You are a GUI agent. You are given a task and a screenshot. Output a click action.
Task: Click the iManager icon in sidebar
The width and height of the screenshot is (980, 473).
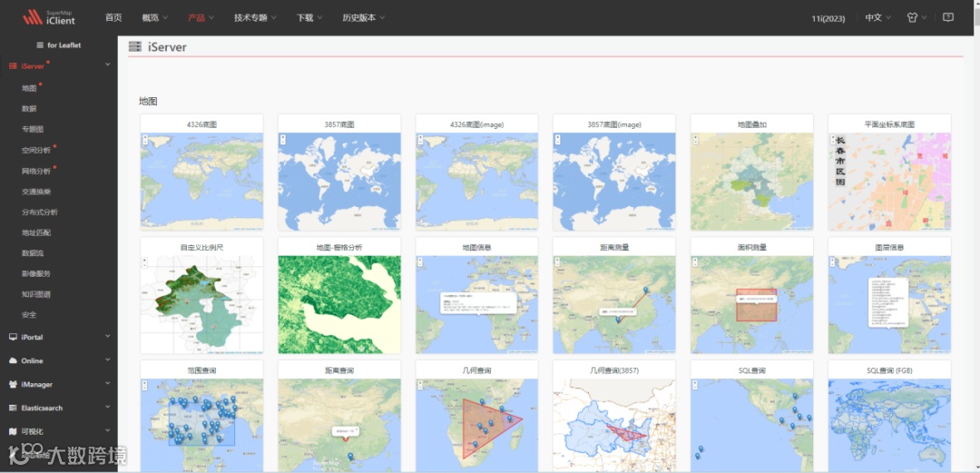[x=13, y=384]
